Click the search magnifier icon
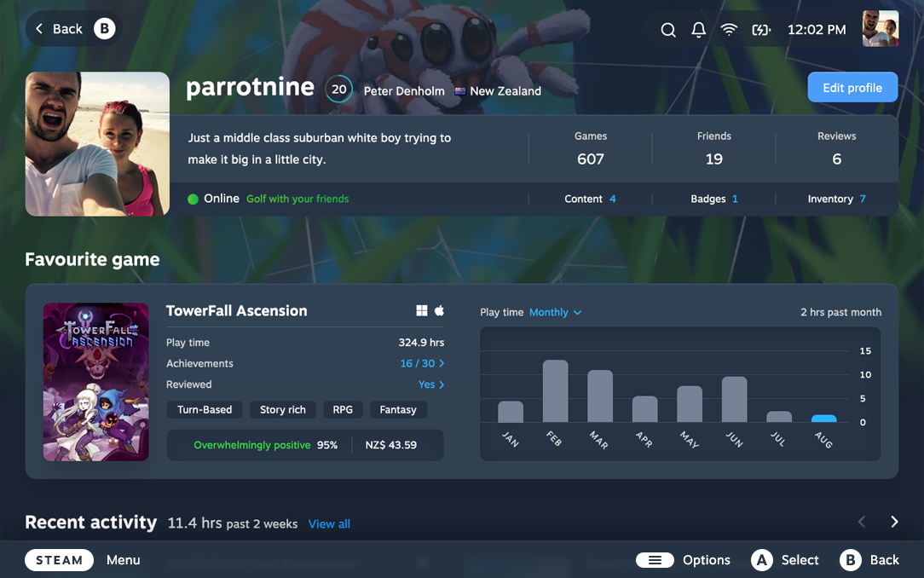Viewport: 924px width, 578px height. (x=667, y=30)
